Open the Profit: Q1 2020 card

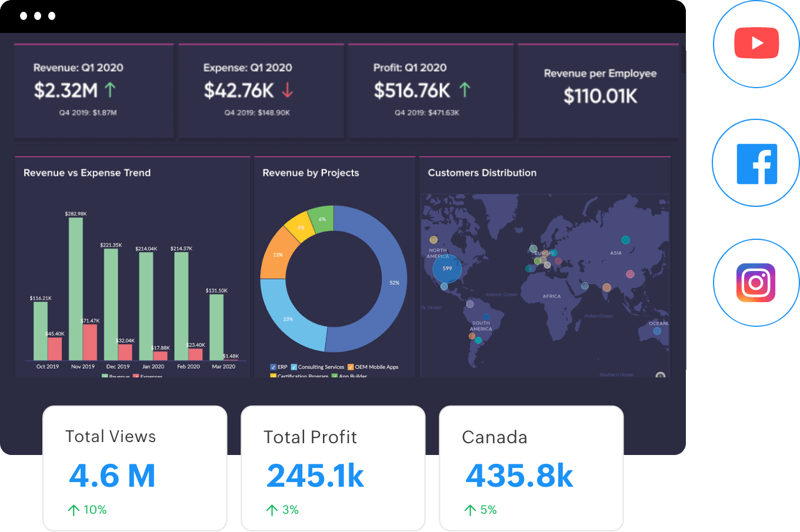(x=431, y=91)
